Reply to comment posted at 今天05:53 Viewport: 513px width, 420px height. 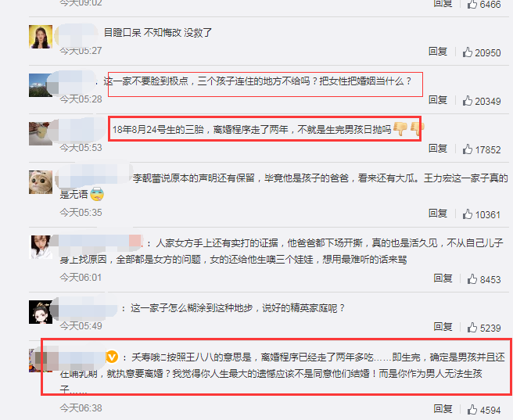438,149
